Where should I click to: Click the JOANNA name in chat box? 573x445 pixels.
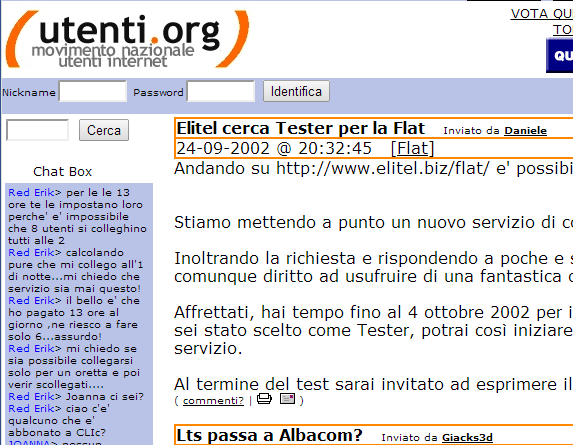pyautogui.click(x=29, y=443)
